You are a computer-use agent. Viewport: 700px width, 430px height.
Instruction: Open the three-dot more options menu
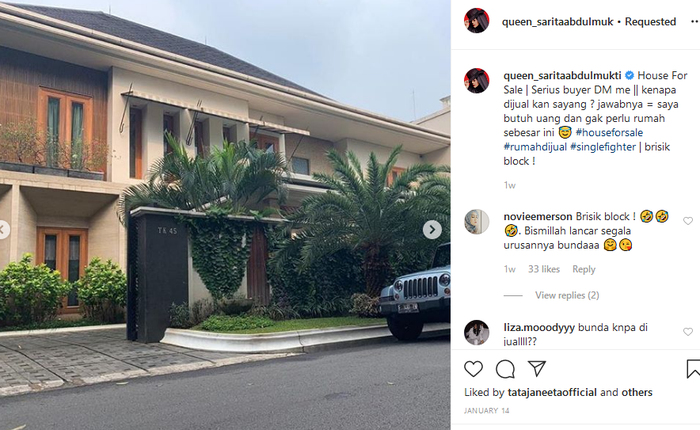coord(695,21)
